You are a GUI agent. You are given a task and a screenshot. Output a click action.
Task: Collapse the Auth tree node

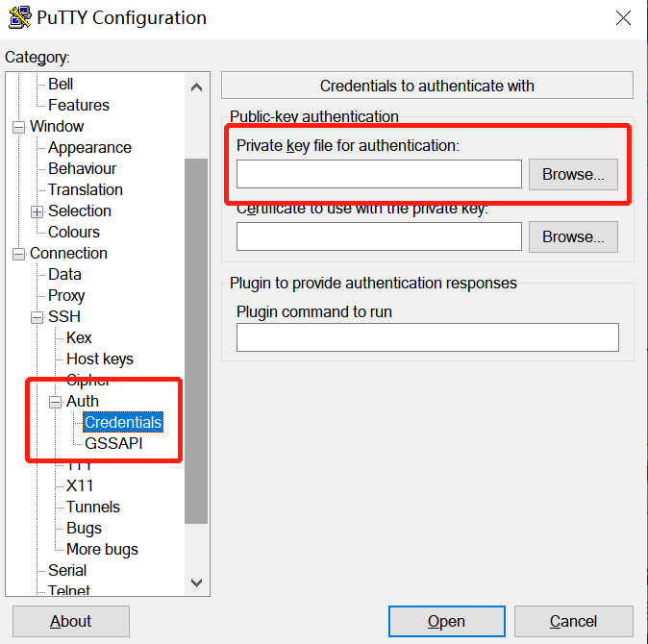(x=56, y=402)
